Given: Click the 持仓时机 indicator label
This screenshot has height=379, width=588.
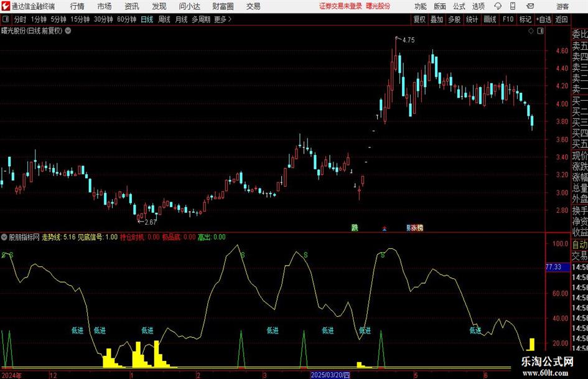Looking at the screenshot, I should tap(132, 236).
